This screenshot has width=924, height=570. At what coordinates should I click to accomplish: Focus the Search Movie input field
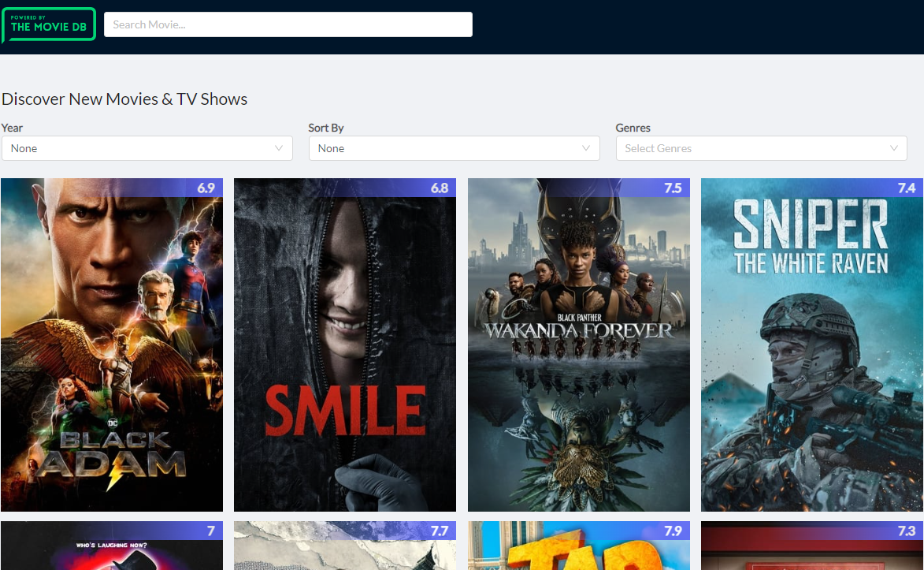[288, 24]
